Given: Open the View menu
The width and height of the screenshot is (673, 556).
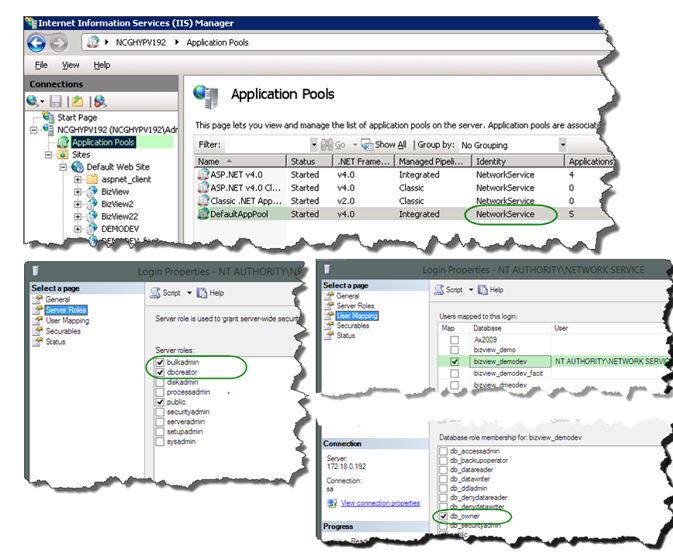Looking at the screenshot, I should (x=70, y=65).
